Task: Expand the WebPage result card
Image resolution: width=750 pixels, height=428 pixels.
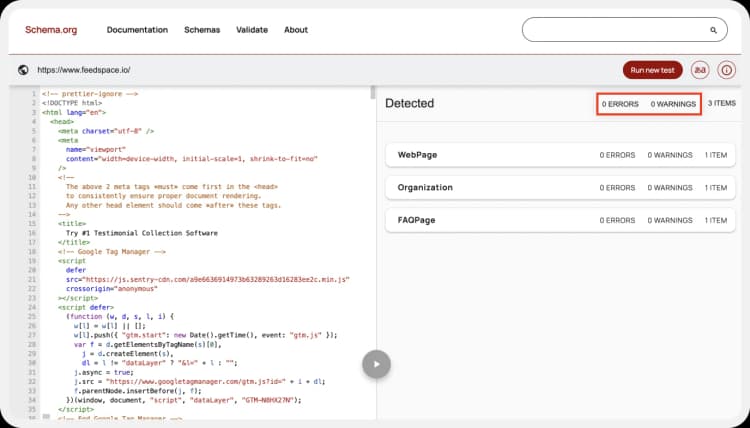Action: 560,155
